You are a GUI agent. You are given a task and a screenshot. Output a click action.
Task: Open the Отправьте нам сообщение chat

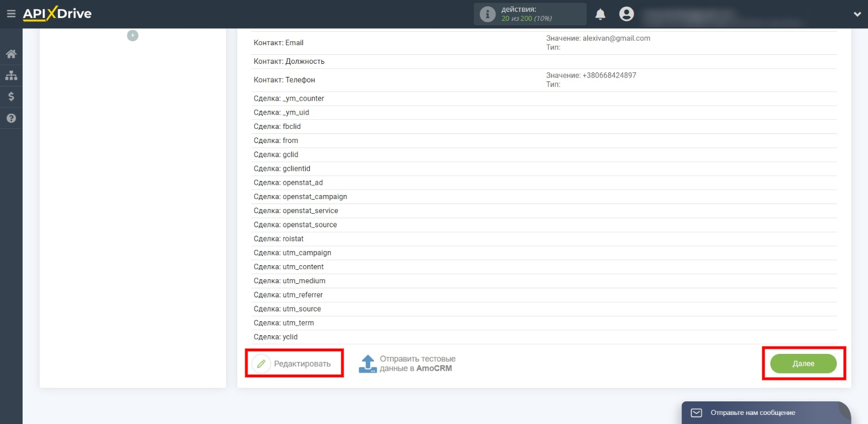click(766, 413)
